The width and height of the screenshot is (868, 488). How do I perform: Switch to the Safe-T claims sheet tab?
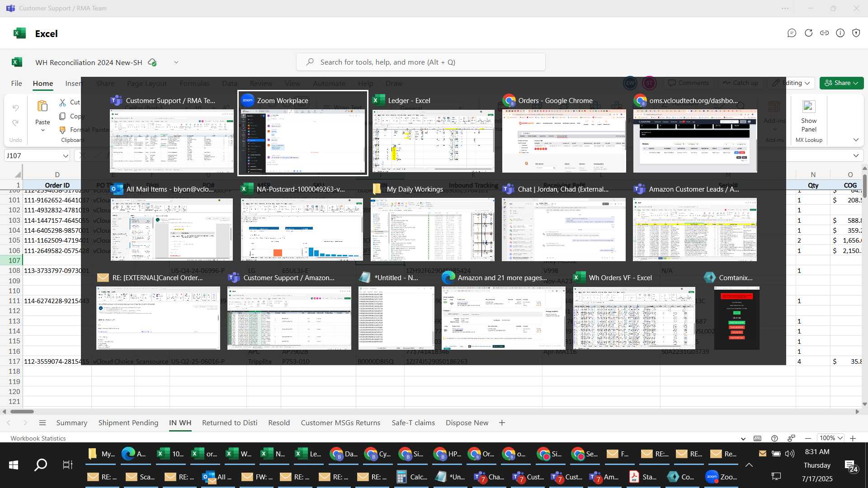(x=413, y=423)
